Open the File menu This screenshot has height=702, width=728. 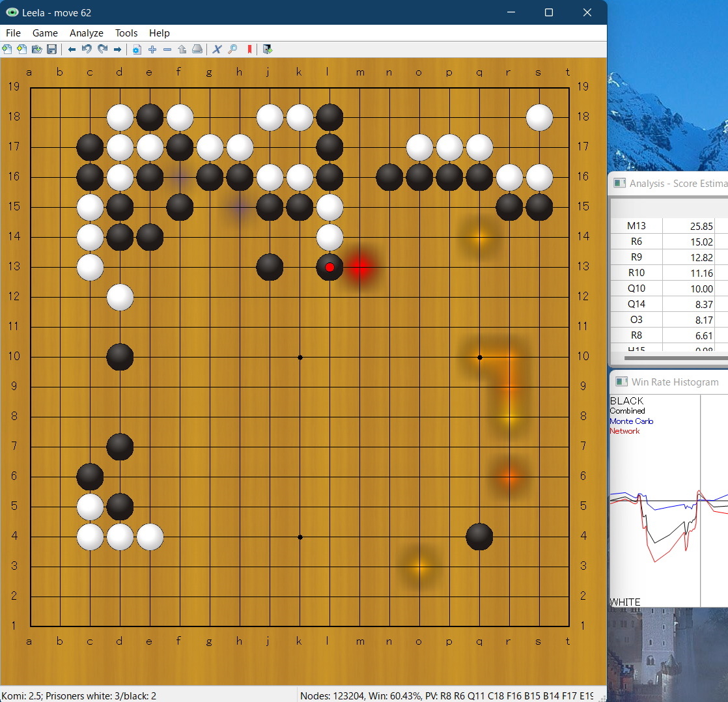[x=13, y=33]
